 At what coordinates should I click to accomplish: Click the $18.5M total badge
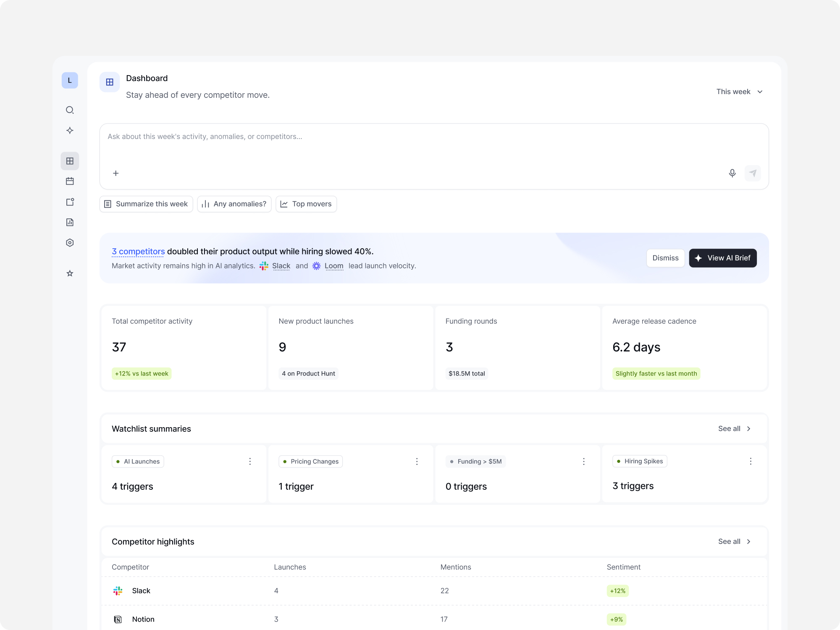pos(467,374)
